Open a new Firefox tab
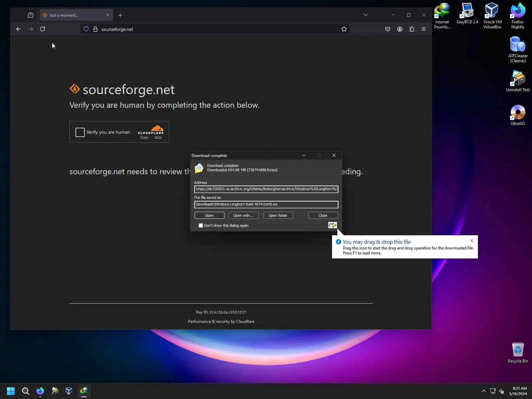532x399 pixels. [x=120, y=15]
